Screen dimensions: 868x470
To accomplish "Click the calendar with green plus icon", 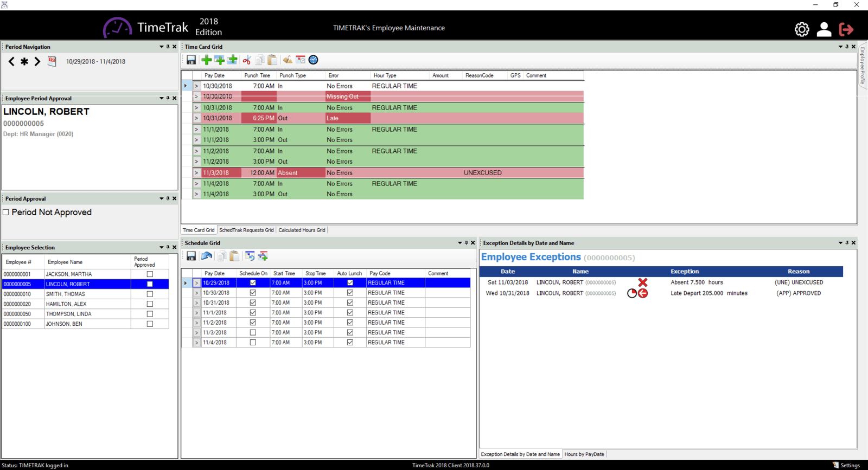I will [263, 256].
